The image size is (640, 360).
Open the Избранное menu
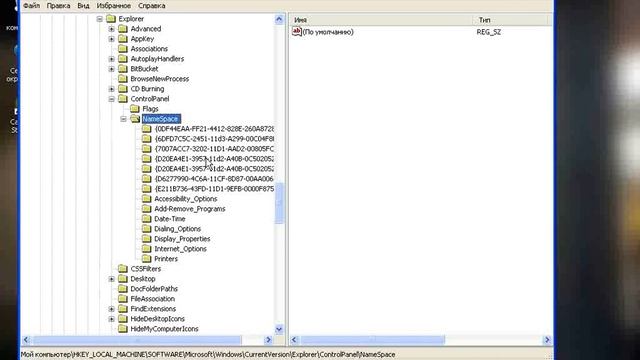pos(113,6)
